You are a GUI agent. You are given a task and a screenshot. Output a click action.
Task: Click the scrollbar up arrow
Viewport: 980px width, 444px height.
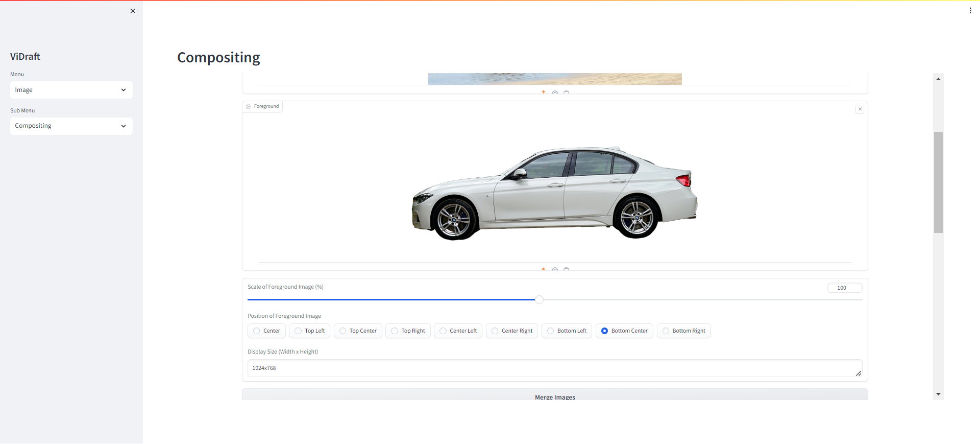click(x=938, y=79)
